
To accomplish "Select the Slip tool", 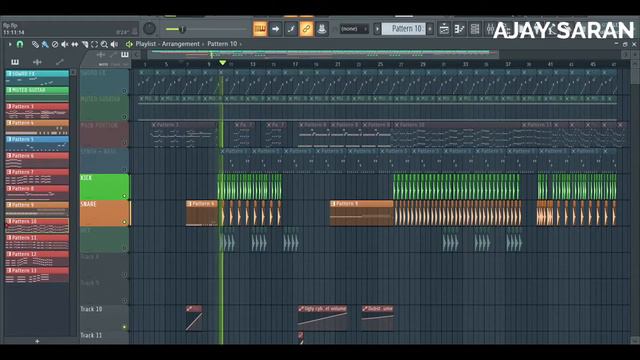I will [x=75, y=44].
